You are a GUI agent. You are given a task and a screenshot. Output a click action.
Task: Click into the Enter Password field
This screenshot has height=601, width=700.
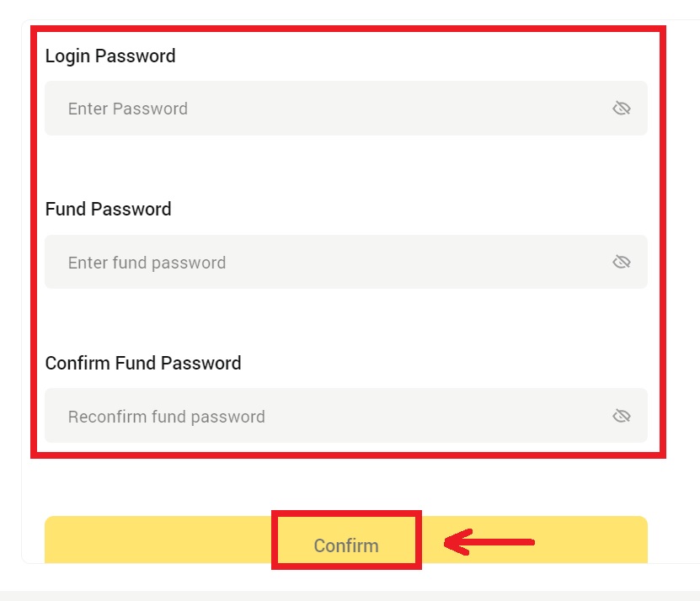(253, 108)
